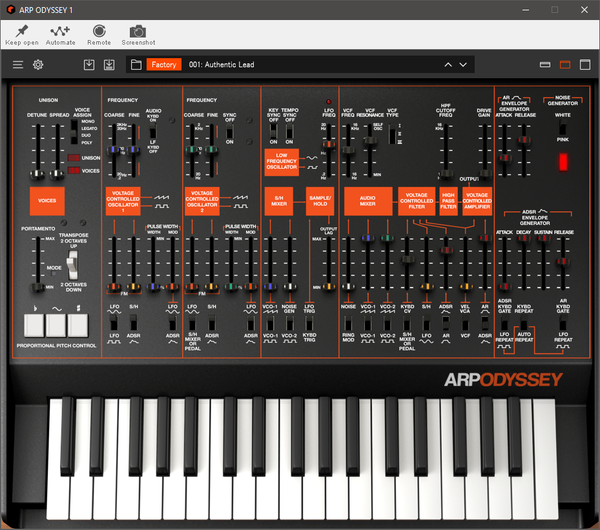Toggle VCO-1 Audio KYBD On switch

(x=153, y=132)
